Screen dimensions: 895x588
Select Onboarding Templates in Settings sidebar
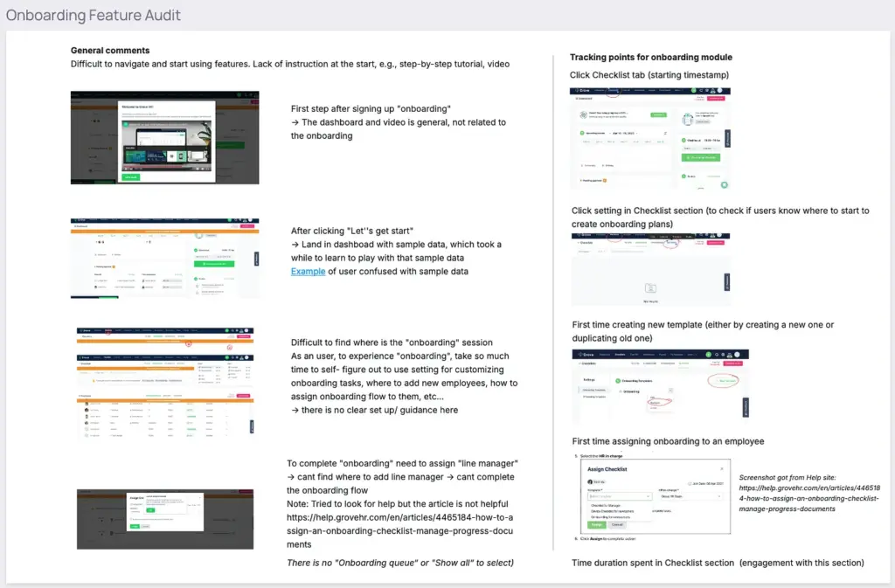[x=593, y=390]
